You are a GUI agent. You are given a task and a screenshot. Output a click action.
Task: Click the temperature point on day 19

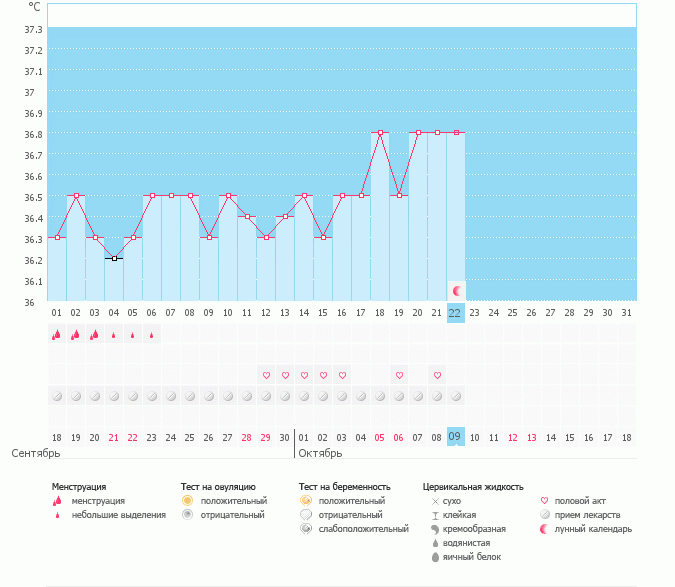pos(399,195)
